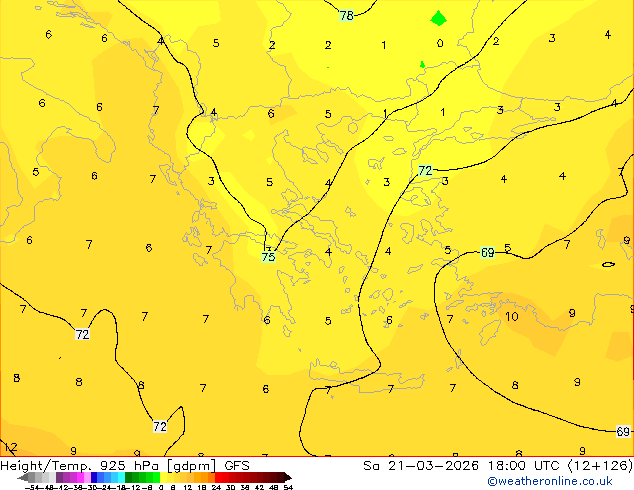The image size is (634, 490).
Task: Click the 'Height/Temp. 925 hPa [gdpm] GFS' title
Action: tap(125, 466)
